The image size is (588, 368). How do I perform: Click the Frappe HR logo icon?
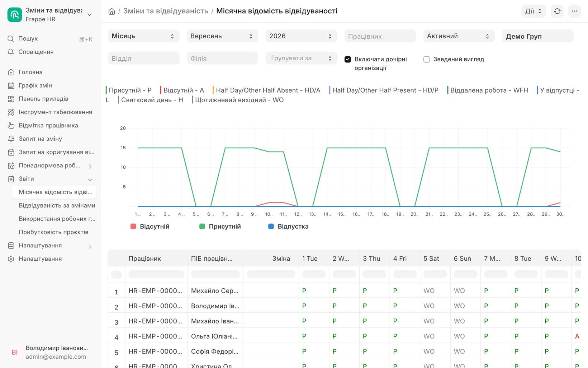(15, 15)
